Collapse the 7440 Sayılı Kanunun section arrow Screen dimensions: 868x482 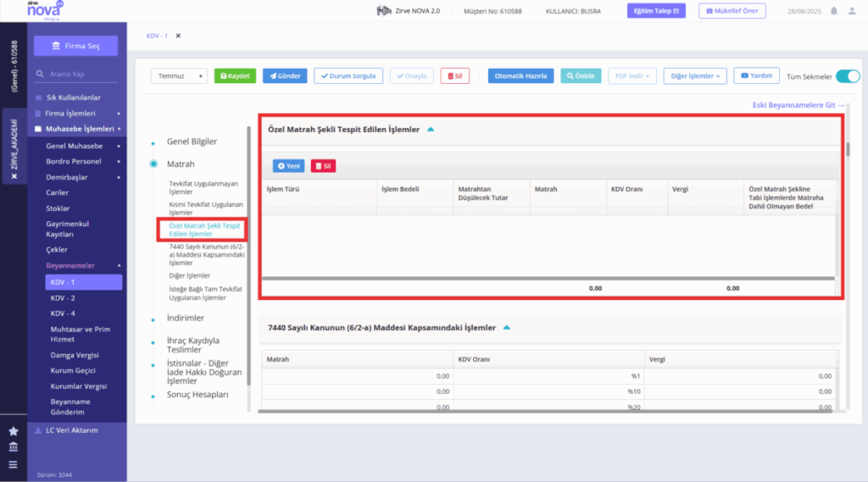pyautogui.click(x=507, y=328)
